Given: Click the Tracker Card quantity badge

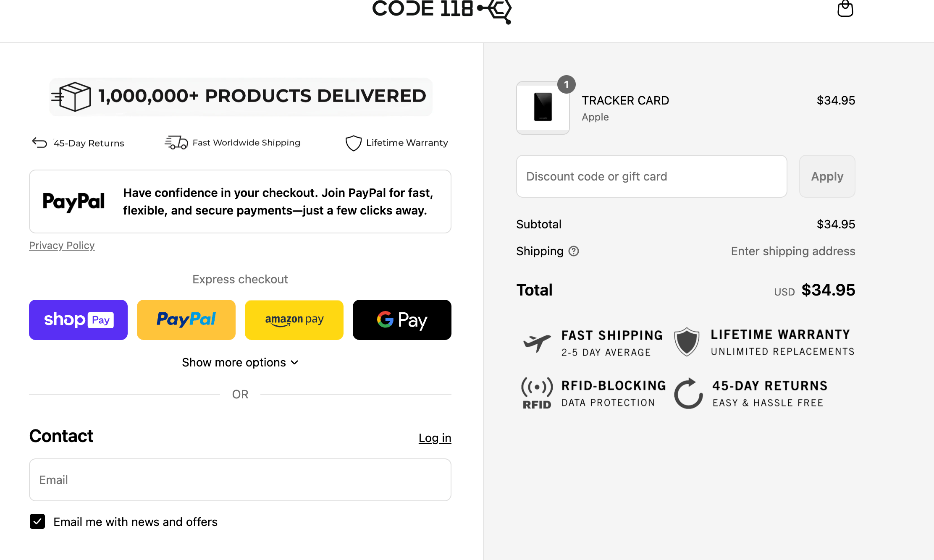Looking at the screenshot, I should pos(566,84).
